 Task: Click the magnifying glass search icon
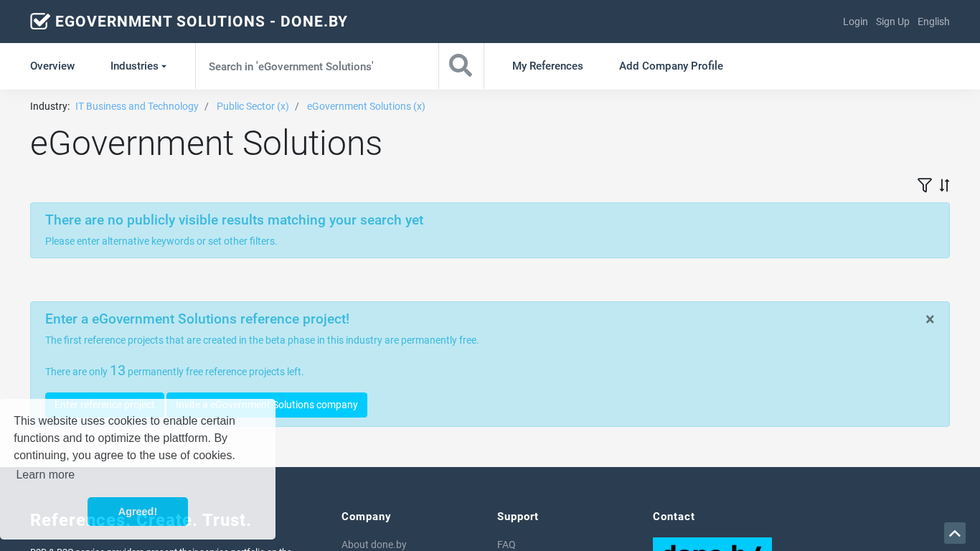(x=461, y=66)
